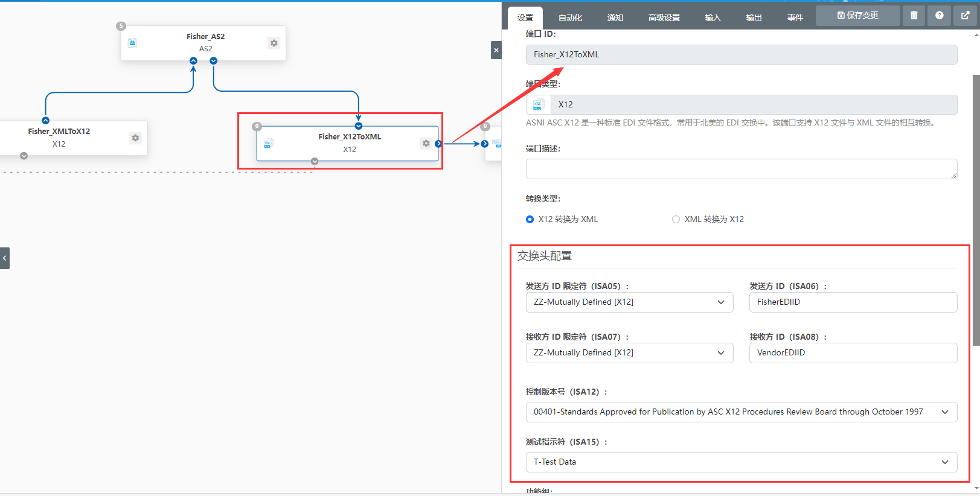980x496 pixels.
Task: Open help question mark icon
Action: coord(939,16)
